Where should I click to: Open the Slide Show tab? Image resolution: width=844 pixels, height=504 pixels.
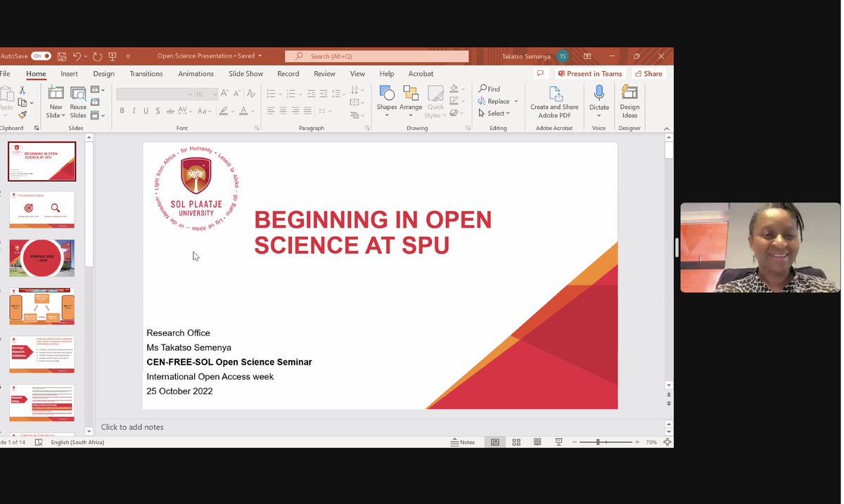246,74
